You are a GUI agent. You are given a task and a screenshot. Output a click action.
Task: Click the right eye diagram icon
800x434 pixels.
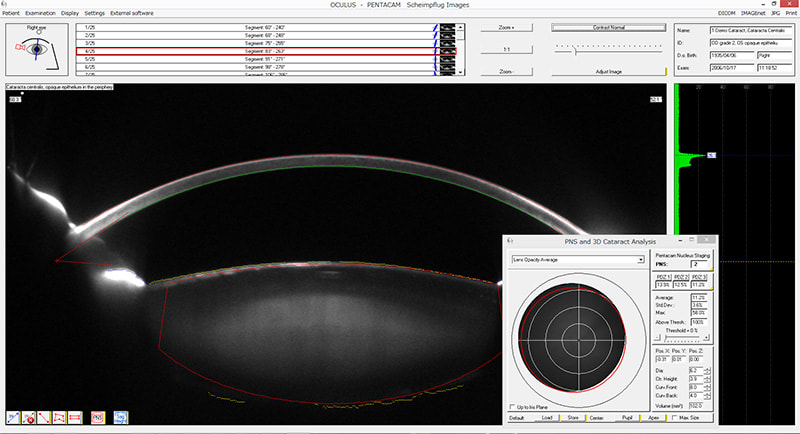point(37,47)
